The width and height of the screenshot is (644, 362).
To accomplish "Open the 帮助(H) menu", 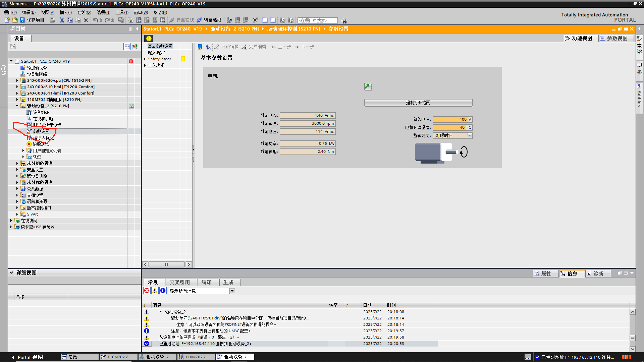I will click(x=160, y=12).
